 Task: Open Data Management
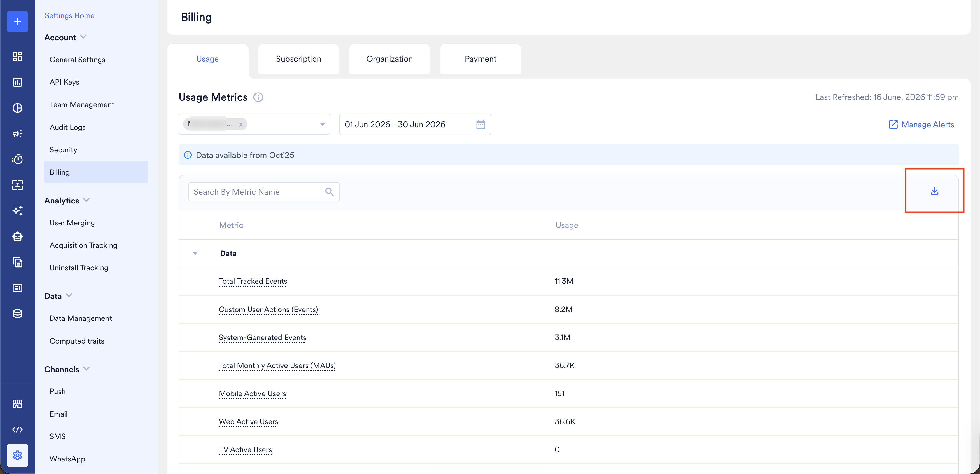(x=81, y=318)
